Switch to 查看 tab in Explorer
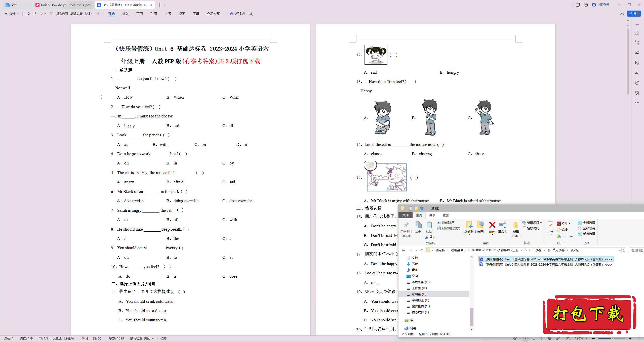This screenshot has height=342, width=644. [x=446, y=216]
